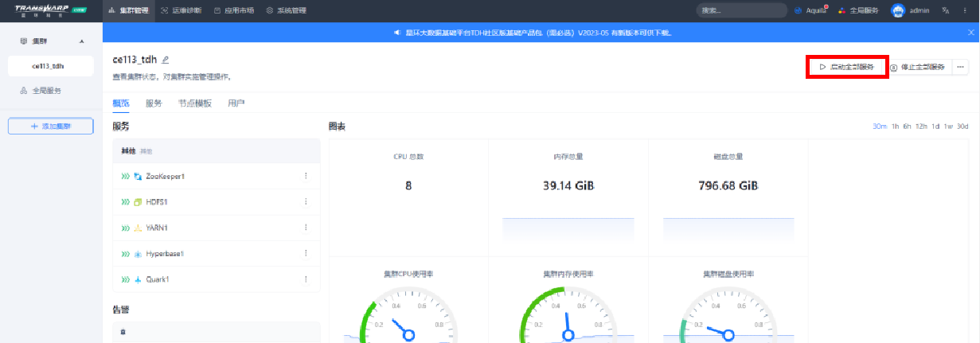Edit the ce113_tdh cluster name
This screenshot has width=980, height=343.
(x=166, y=60)
